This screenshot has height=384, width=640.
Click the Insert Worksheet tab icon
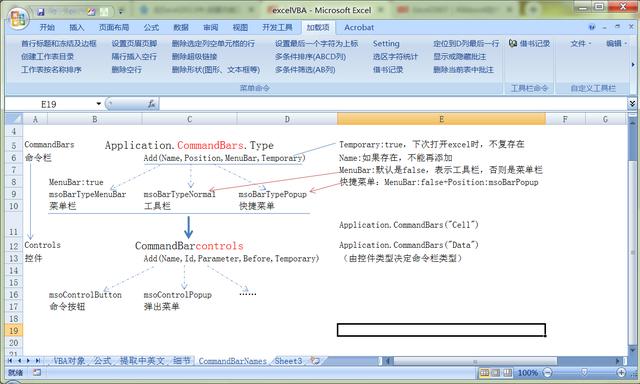pos(315,361)
